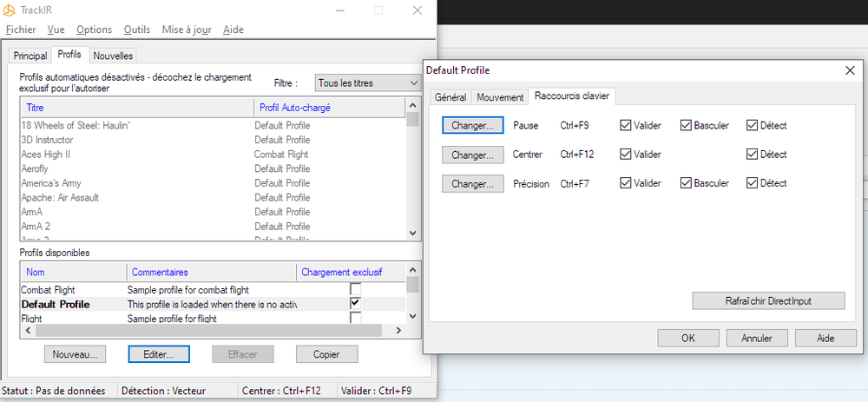Viewport: 868px width, 402px height.
Task: Open the Filtre dropdown Tous les titres
Action: (368, 83)
